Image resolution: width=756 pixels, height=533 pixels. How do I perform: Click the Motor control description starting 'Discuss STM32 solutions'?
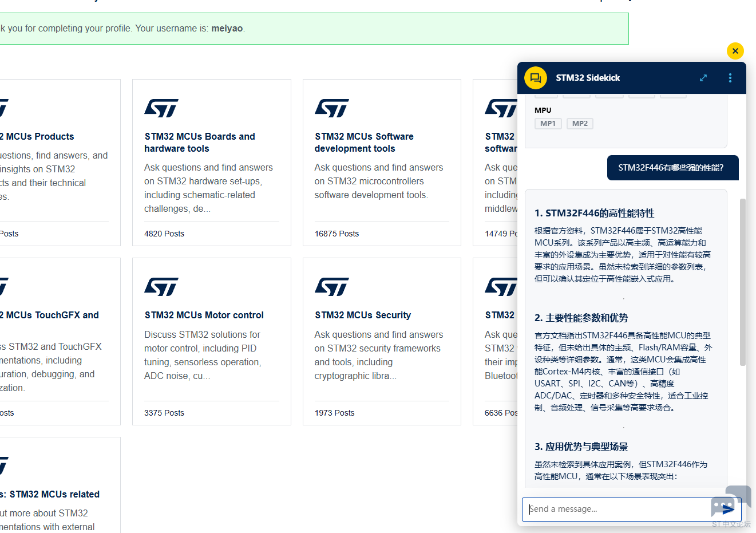pos(203,356)
